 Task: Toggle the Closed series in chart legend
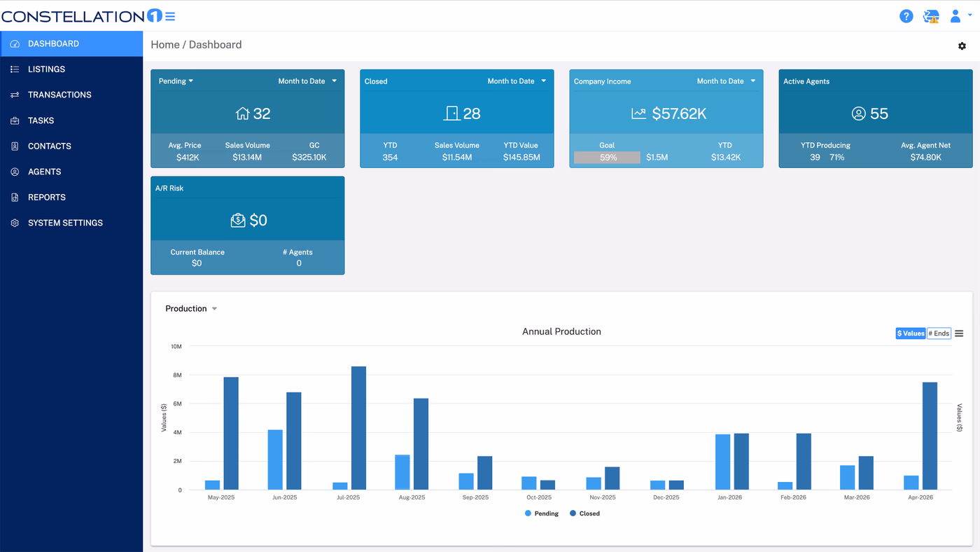(x=584, y=513)
